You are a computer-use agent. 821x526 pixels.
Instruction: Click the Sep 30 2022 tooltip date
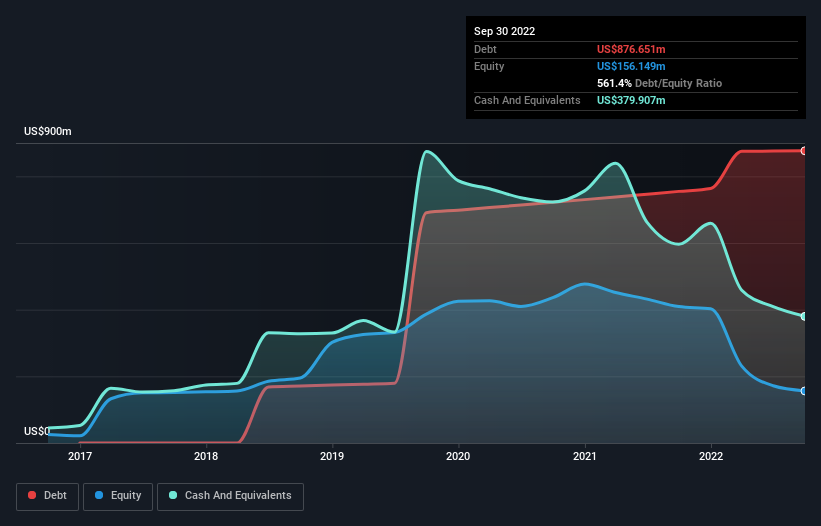[505, 31]
